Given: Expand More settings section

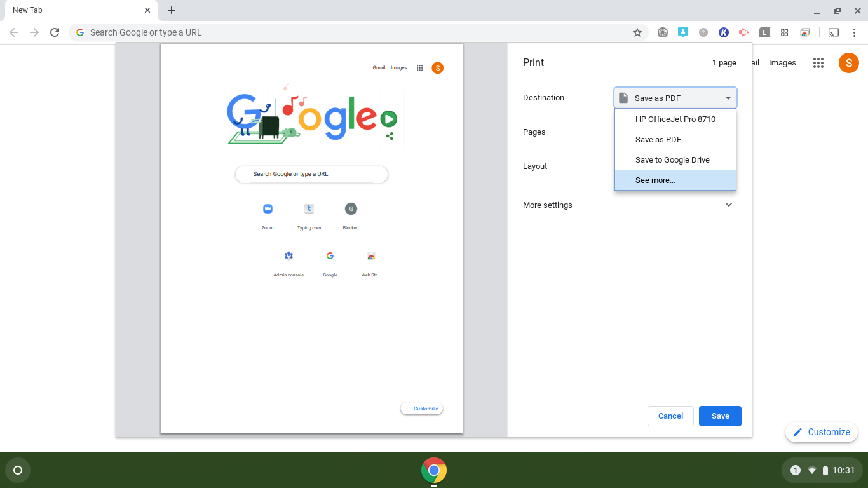Looking at the screenshot, I should point(629,205).
